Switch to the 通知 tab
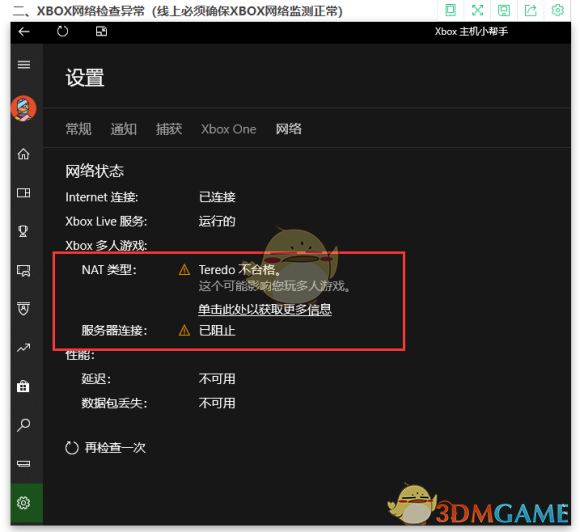The height and width of the screenshot is (532, 580). click(x=124, y=129)
